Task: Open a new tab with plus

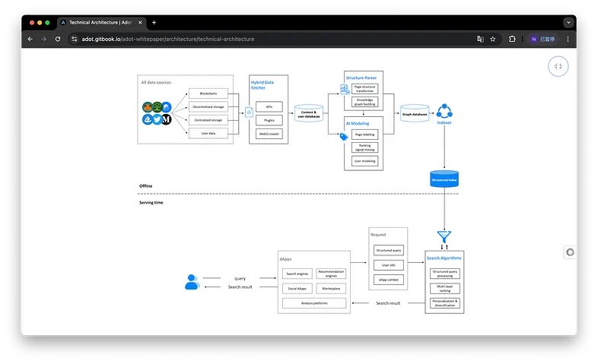Action: 154,23
